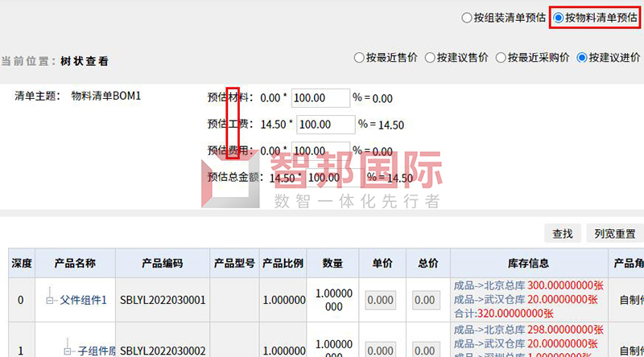Image resolution: width=644 pixels, height=357 pixels.
Task: Click the 预估材料 percentage input field
Action: point(320,97)
